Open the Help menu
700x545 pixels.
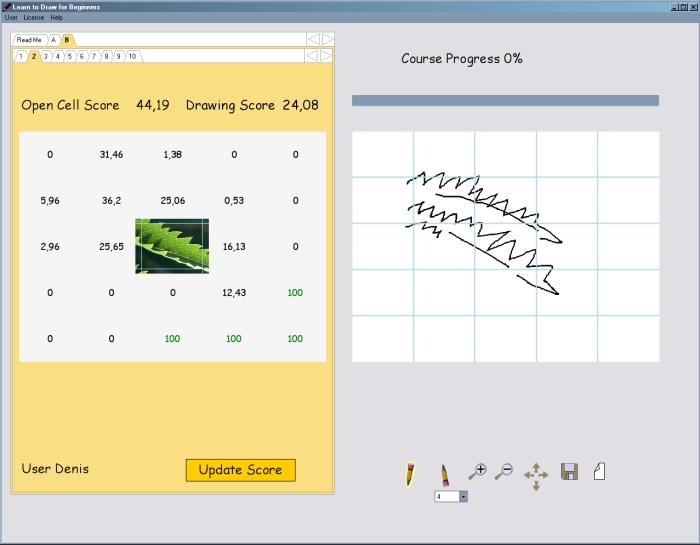[x=56, y=18]
